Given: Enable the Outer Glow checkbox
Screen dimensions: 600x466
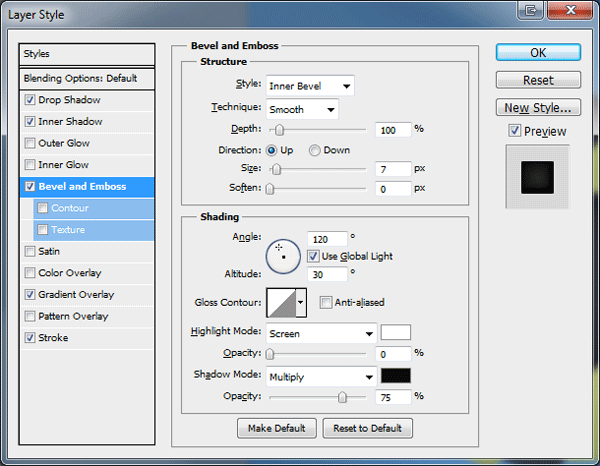Looking at the screenshot, I should coord(30,143).
